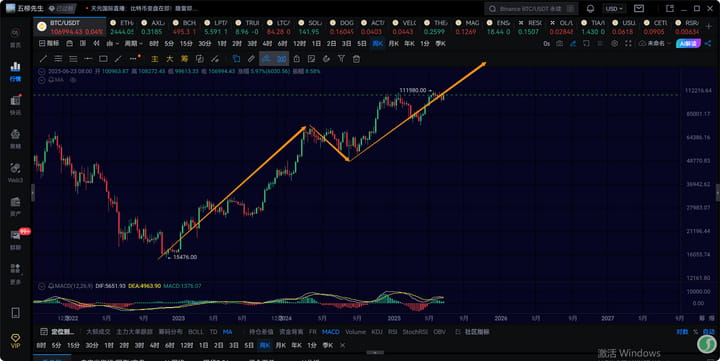Open chart settings gear icon
Screen dimensions: 720x361
click(x=614, y=44)
